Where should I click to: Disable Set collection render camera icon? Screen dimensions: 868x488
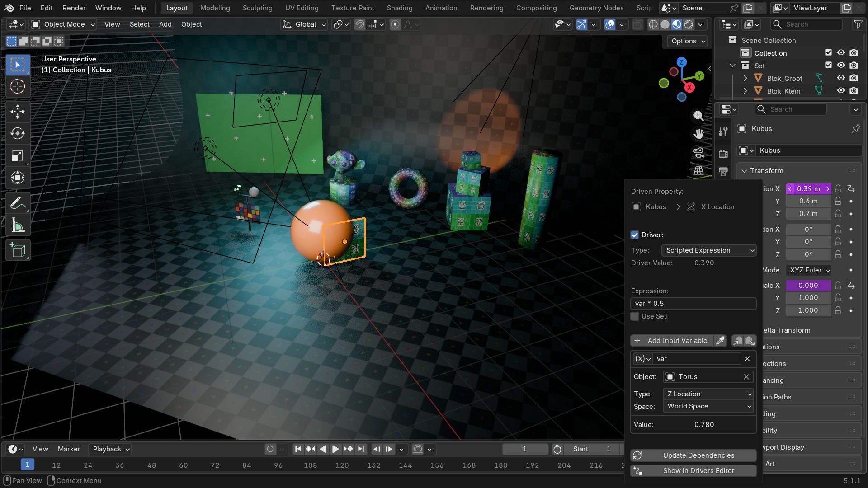pos(854,66)
